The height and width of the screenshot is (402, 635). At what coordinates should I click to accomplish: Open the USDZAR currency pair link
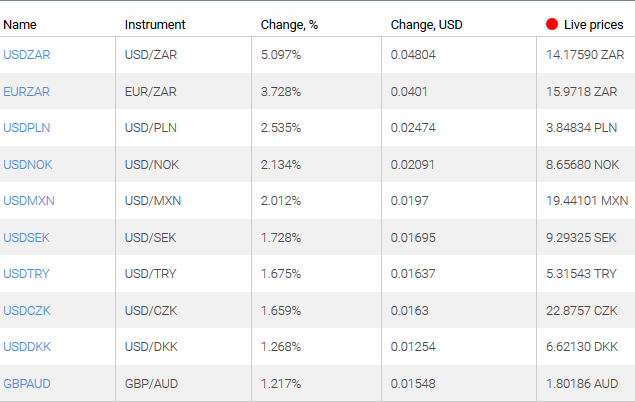coord(26,55)
